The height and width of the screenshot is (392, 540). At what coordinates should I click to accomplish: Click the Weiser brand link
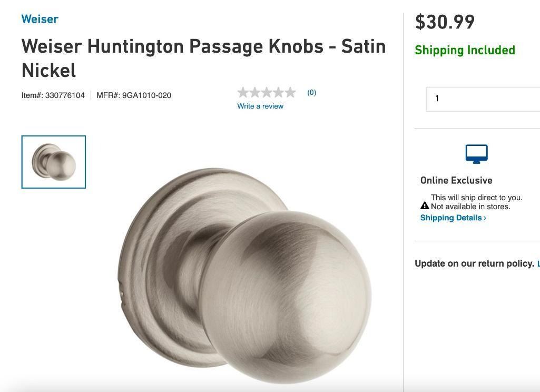click(x=40, y=19)
